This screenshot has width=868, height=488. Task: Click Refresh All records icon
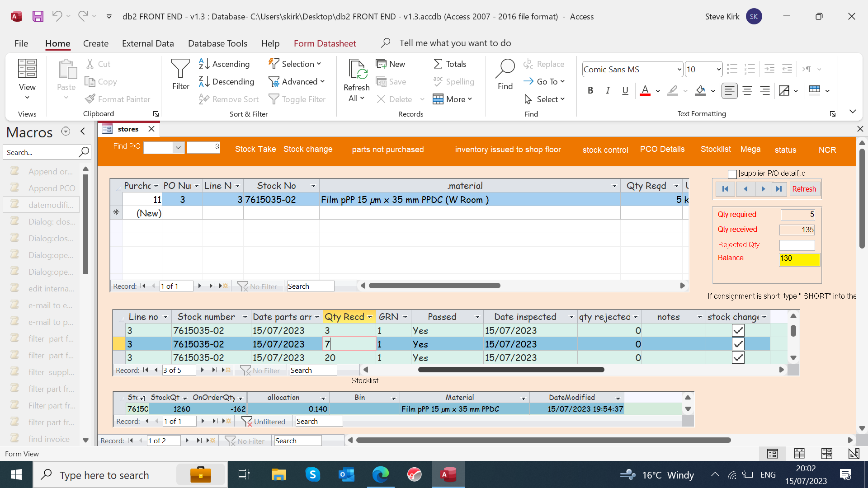(x=357, y=80)
